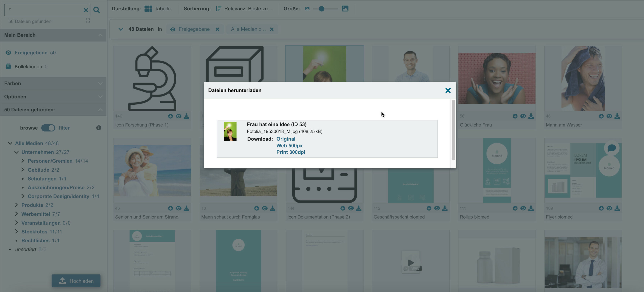Click the Gebäude tree item
This screenshot has height=292, width=644.
(39, 170)
